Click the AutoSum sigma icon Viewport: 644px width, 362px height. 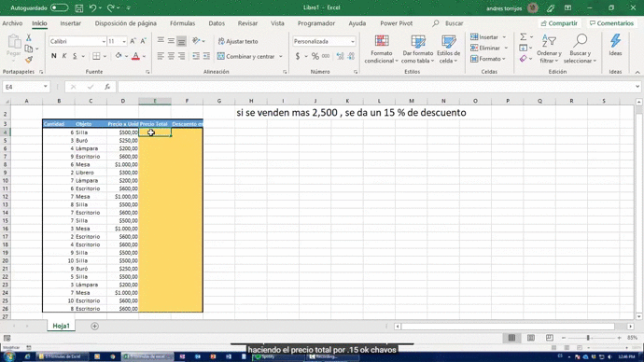tap(524, 37)
